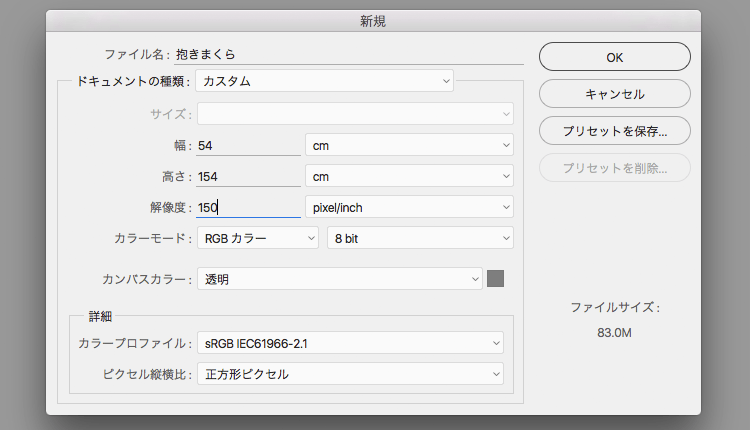Click the 高さ input field showing 154
The width and height of the screenshot is (750, 430).
(x=248, y=177)
